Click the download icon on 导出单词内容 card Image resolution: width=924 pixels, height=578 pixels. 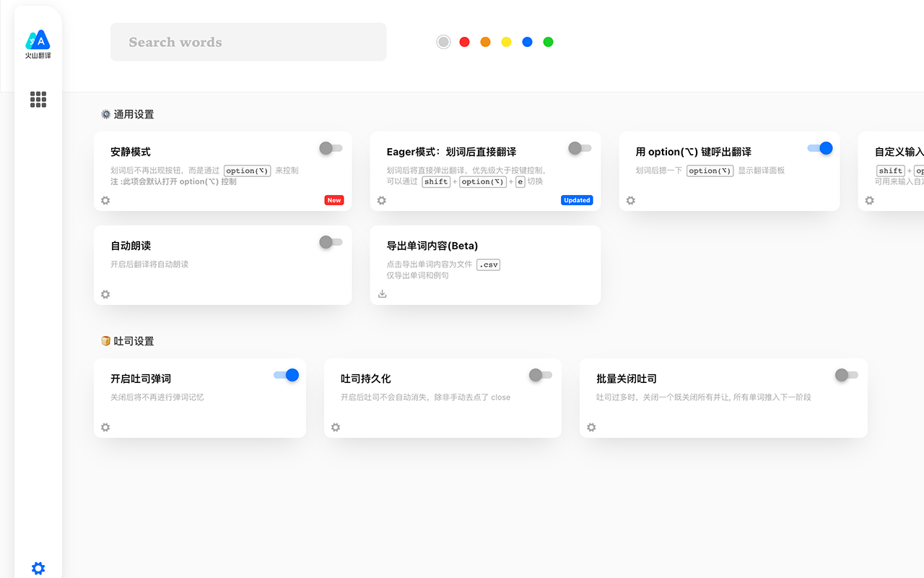[383, 294]
